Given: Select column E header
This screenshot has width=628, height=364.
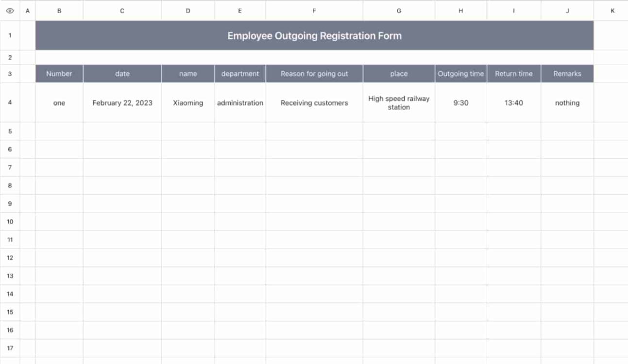Looking at the screenshot, I should tap(240, 10).
